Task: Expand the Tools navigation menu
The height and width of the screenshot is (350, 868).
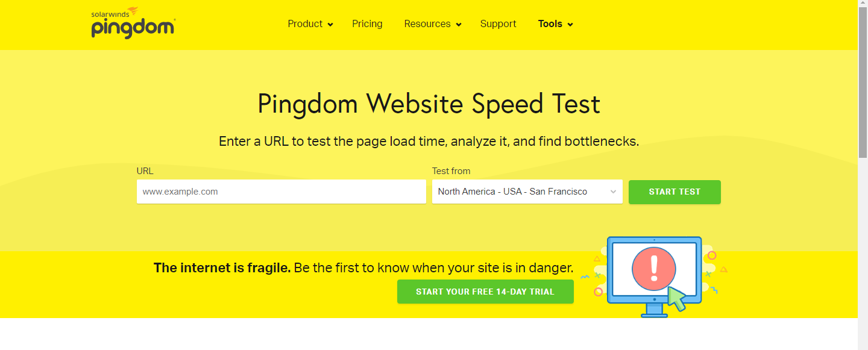Action: [556, 24]
